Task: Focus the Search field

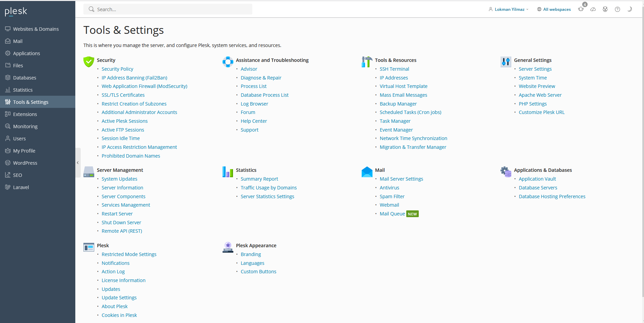Action: click(168, 9)
